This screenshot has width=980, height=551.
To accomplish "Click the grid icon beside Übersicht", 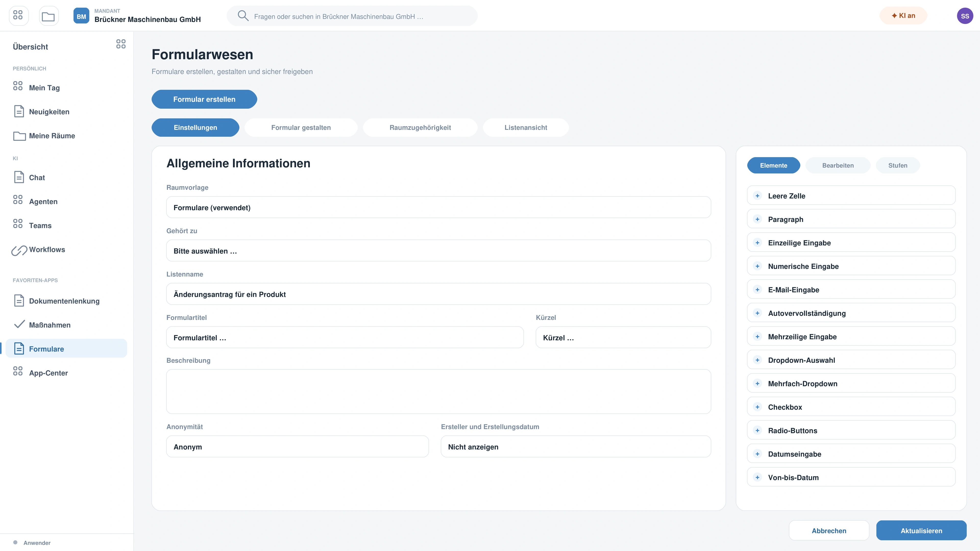I will pyautogui.click(x=121, y=44).
